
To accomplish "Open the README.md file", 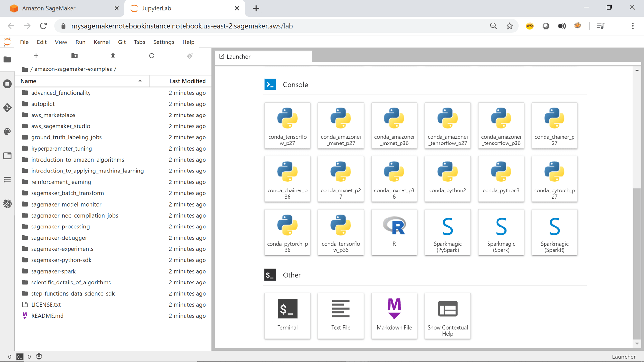I will [x=47, y=316].
